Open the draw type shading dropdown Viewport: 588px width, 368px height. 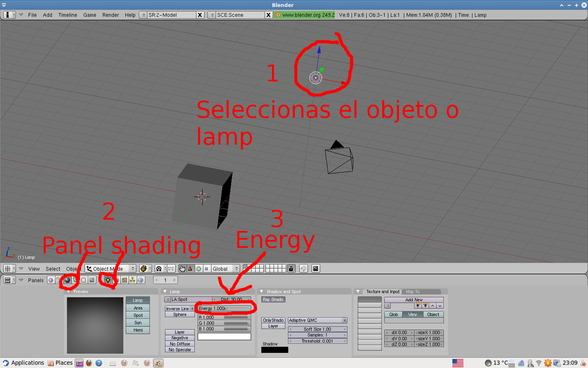145,269
